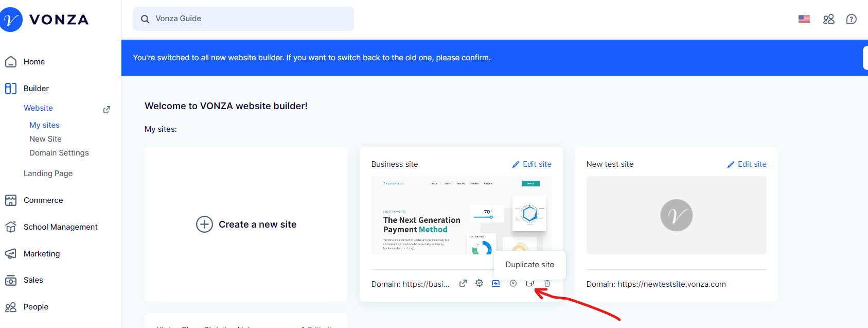Click the magnifier icon in the Vonza Guide search
This screenshot has height=328, width=868.
pyautogui.click(x=145, y=19)
